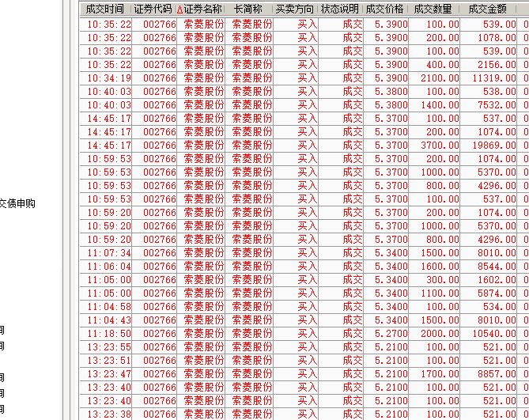529x420 pixels.
Task: Select the 1700.00 quantity cell
Action: click(x=434, y=374)
